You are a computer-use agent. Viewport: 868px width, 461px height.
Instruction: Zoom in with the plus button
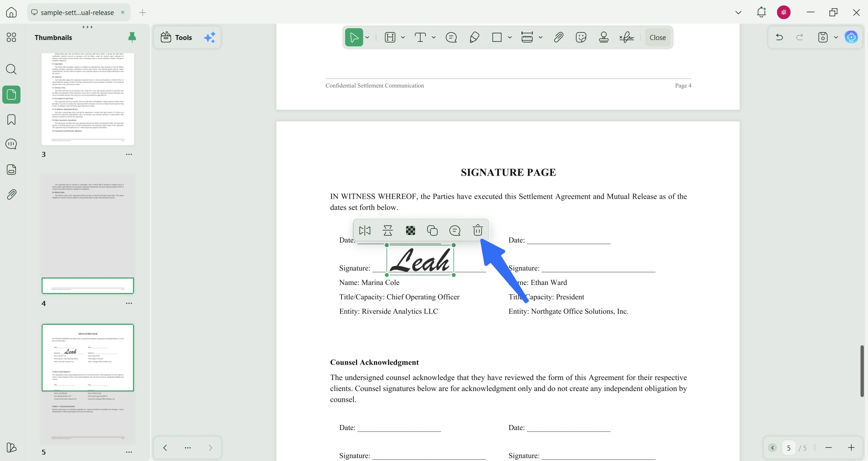click(852, 448)
